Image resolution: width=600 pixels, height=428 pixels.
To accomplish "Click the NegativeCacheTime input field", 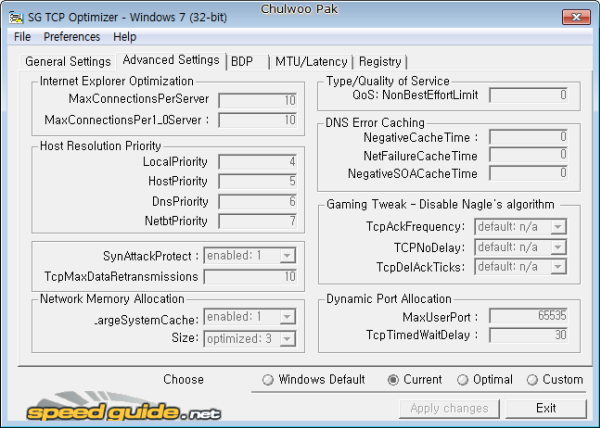I will (x=528, y=137).
